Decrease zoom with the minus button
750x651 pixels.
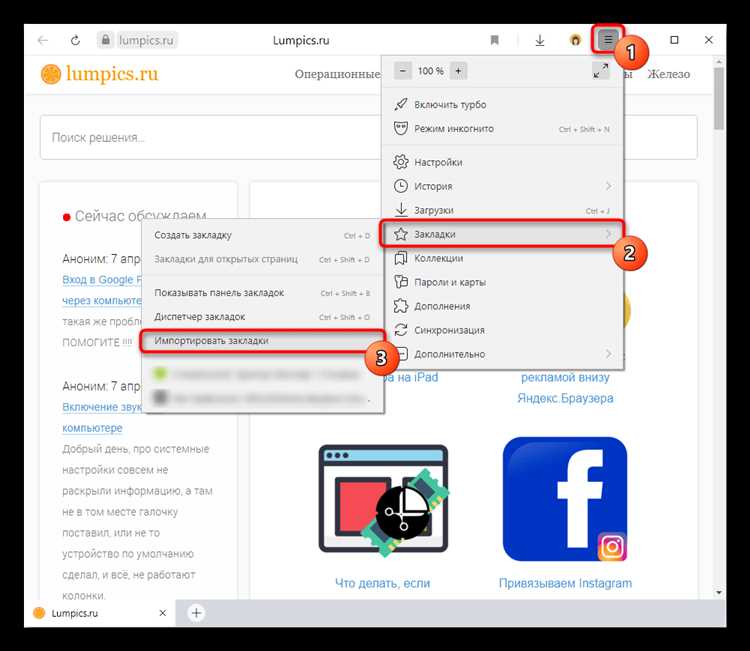coord(403,71)
